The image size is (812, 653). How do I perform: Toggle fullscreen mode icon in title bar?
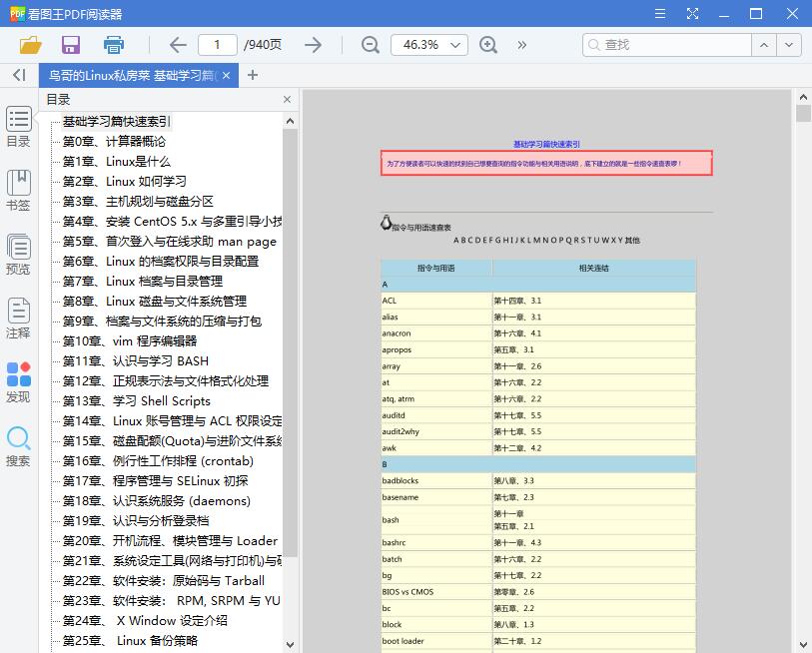(692, 13)
